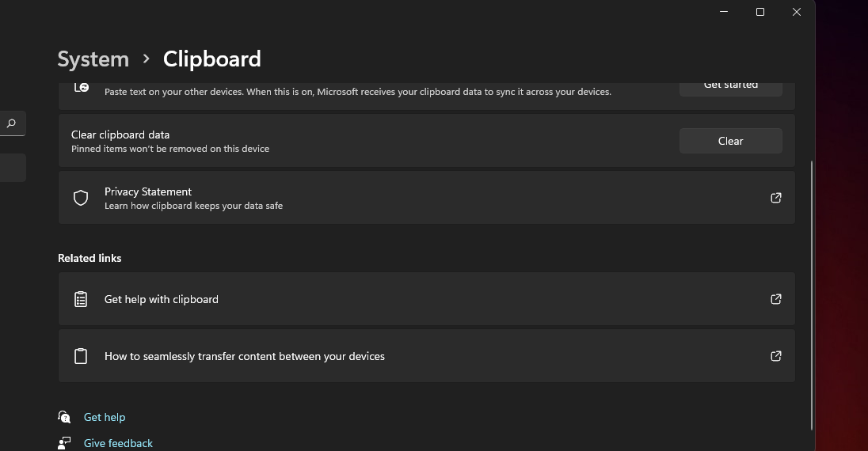Open Privacy Statement text entry
This screenshot has width=868, height=451.
(x=148, y=191)
